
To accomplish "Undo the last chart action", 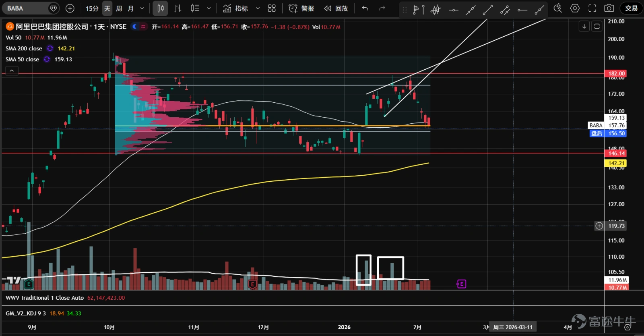I will coord(365,8).
